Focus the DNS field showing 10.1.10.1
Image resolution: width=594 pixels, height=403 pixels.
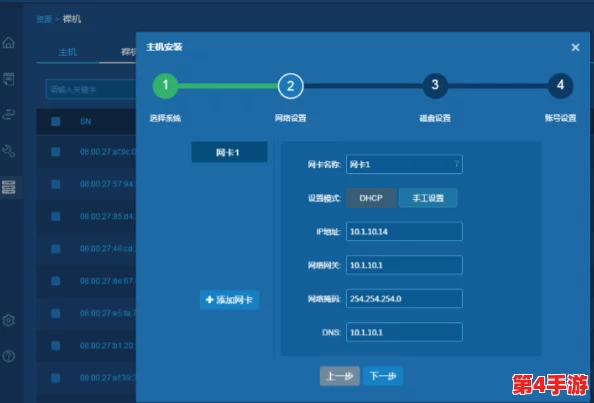pyautogui.click(x=404, y=332)
